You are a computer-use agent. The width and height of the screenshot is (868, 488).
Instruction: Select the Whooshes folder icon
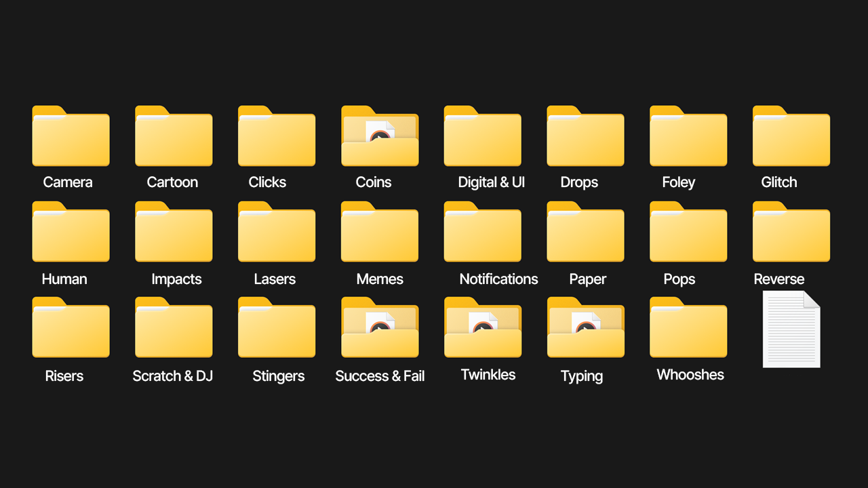688,327
